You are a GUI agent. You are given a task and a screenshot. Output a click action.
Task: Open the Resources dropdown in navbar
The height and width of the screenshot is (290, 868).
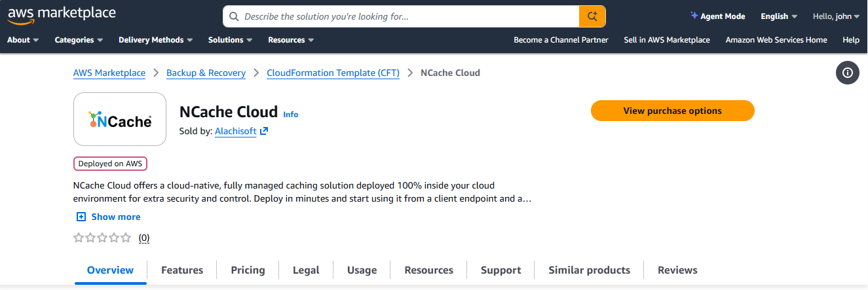pos(291,40)
